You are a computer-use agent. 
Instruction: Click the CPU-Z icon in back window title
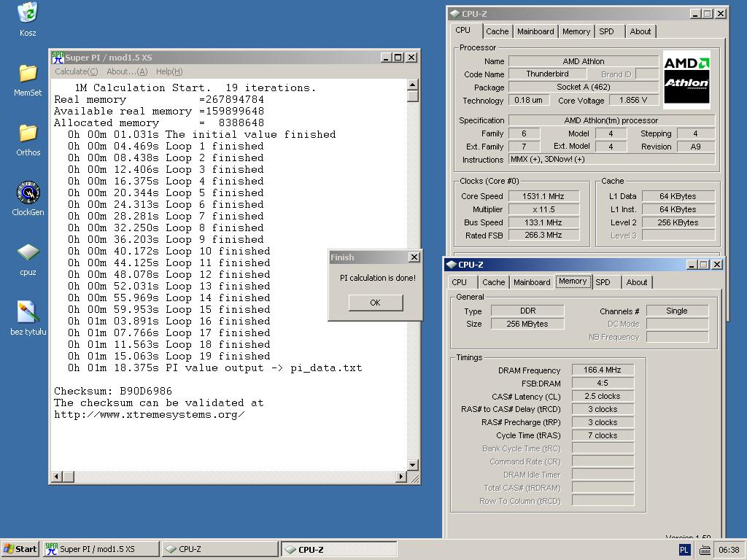click(455, 14)
